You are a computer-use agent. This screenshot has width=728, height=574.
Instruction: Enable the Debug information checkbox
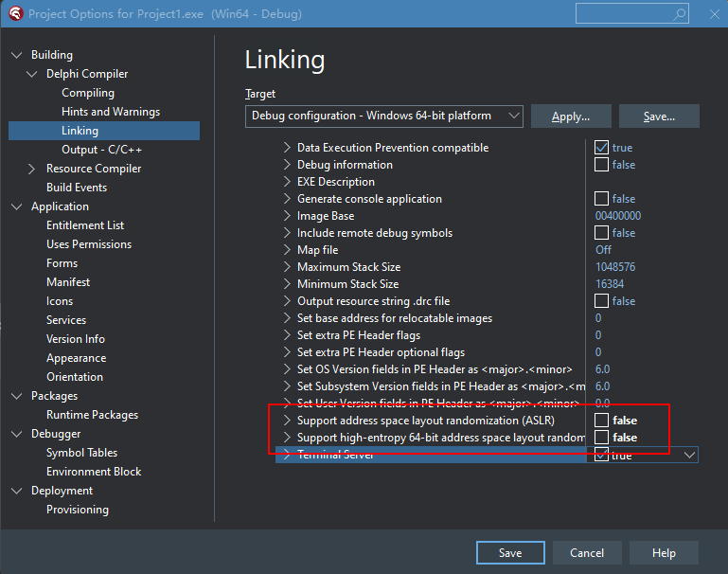click(601, 165)
